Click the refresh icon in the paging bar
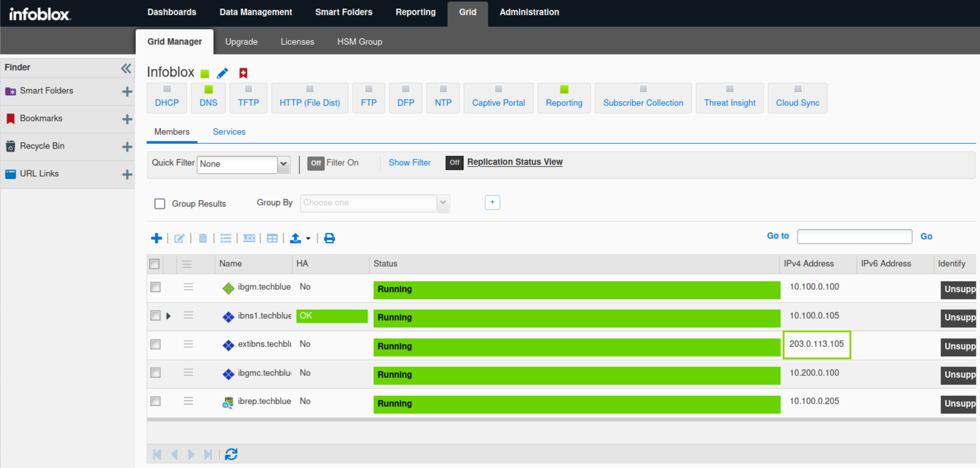Screen dimensions: 980x468 coord(231,454)
